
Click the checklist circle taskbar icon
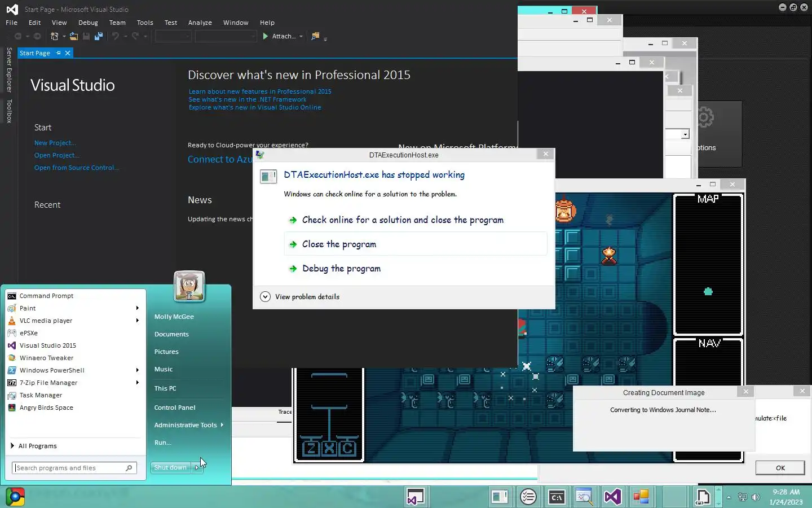point(528,497)
